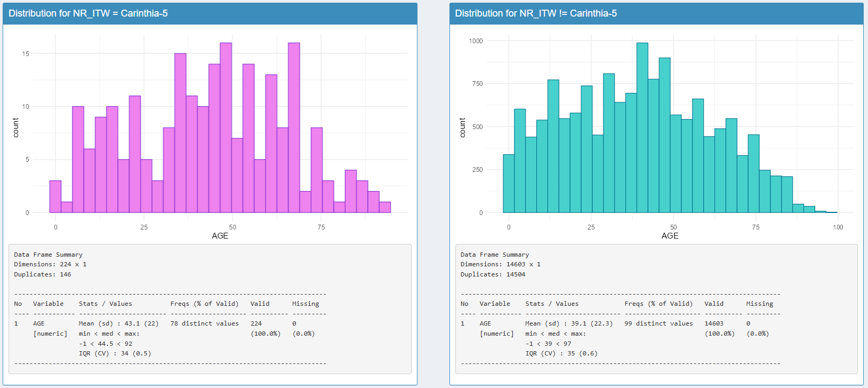Click the 'Distribution for NR_ITW != Carinthia-5' panel header

tap(535, 13)
